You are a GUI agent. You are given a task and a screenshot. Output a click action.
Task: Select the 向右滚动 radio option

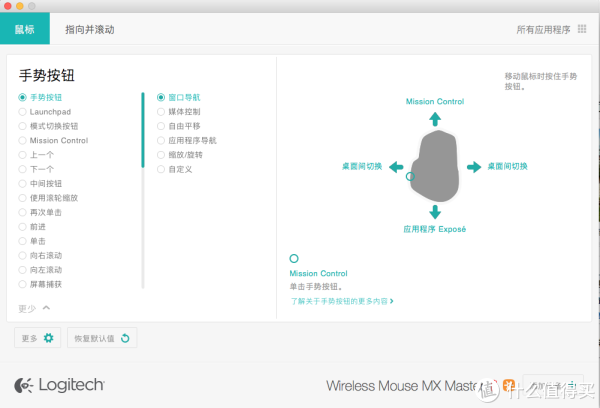pyautogui.click(x=22, y=255)
